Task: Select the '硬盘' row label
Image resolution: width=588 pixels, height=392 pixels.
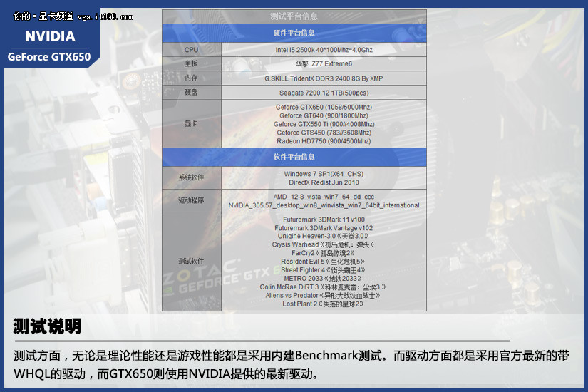Action: point(191,92)
